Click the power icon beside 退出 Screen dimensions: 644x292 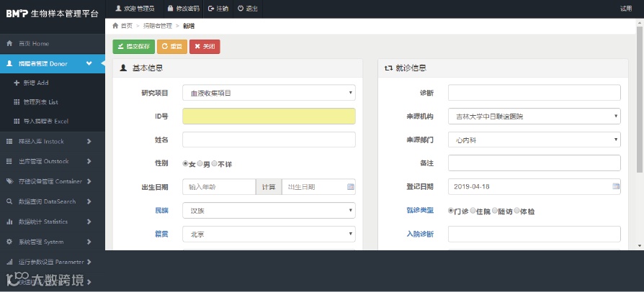pyautogui.click(x=241, y=8)
